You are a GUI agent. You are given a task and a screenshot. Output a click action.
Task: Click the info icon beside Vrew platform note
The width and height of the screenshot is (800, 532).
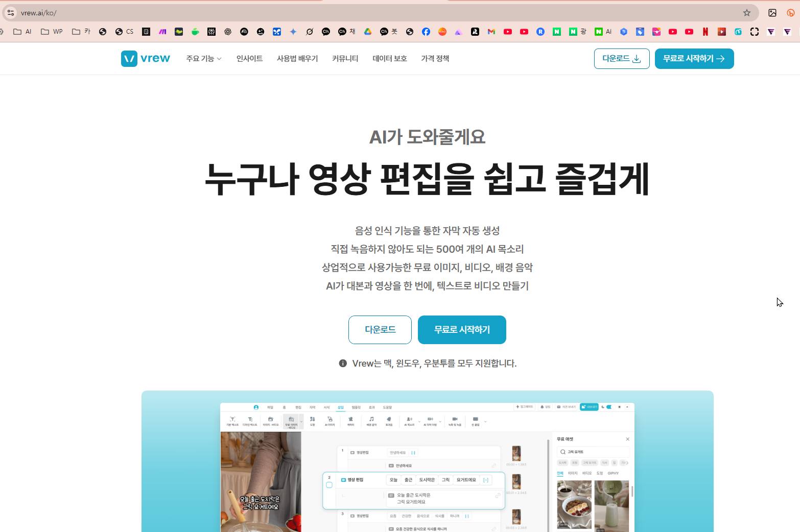coord(343,364)
